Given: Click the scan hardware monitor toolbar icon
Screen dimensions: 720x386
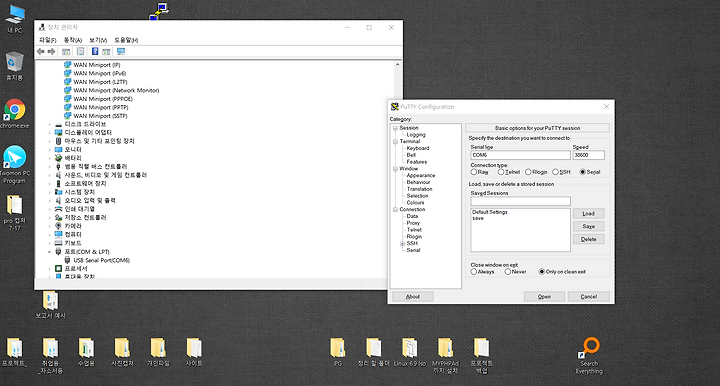Looking at the screenshot, I should (x=121, y=51).
